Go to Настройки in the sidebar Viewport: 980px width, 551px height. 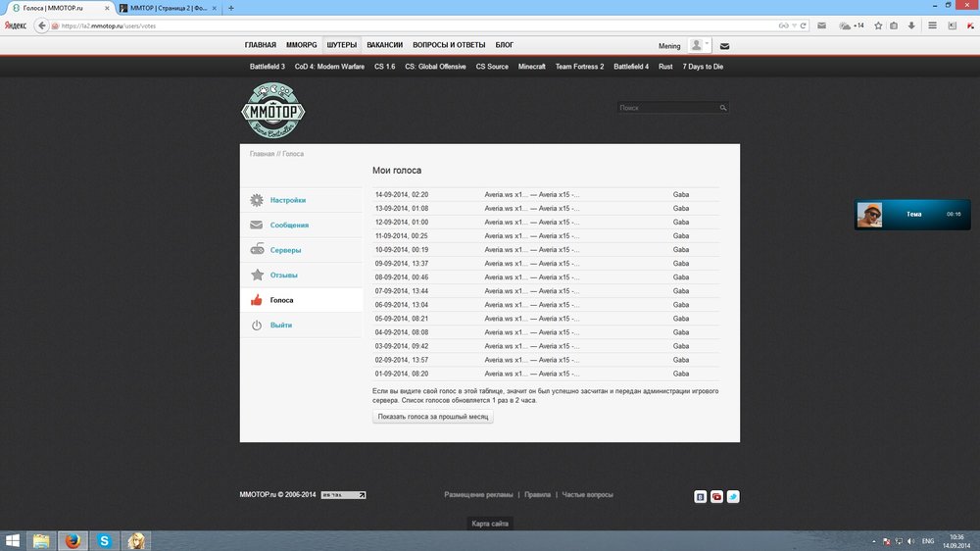(x=288, y=200)
